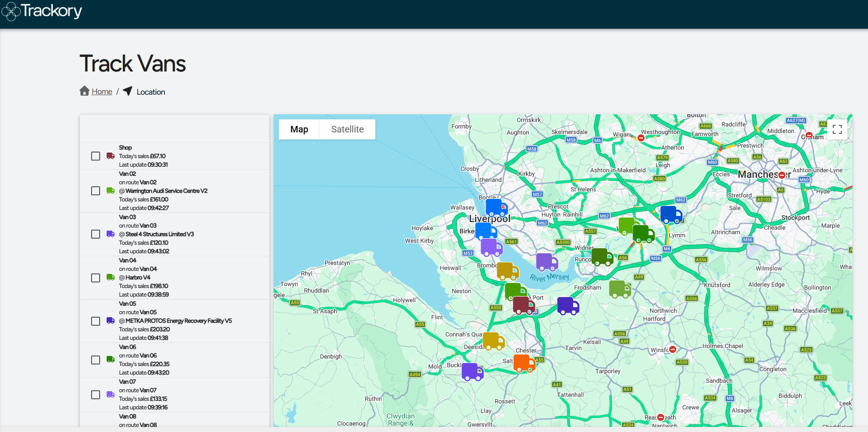Check the Van 05 checkbox
The image size is (868, 432).
[96, 321]
